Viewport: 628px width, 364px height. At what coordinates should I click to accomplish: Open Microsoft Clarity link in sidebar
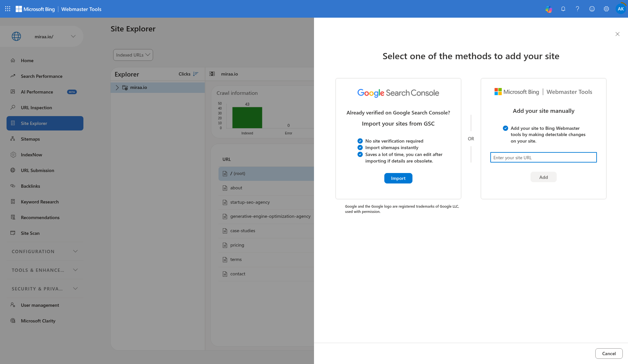45,321
